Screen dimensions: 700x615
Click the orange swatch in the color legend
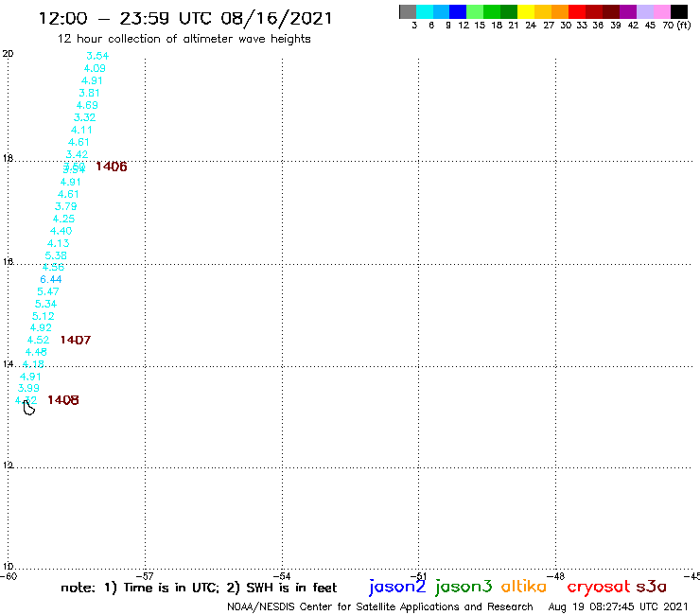tap(560, 11)
